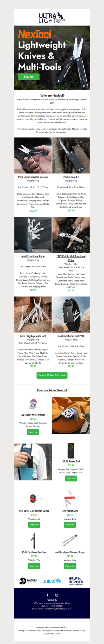Click the Ultralight Outdoor Gear logo
Image resolution: width=104 pixels, height=644 pixels.
coord(52,17)
